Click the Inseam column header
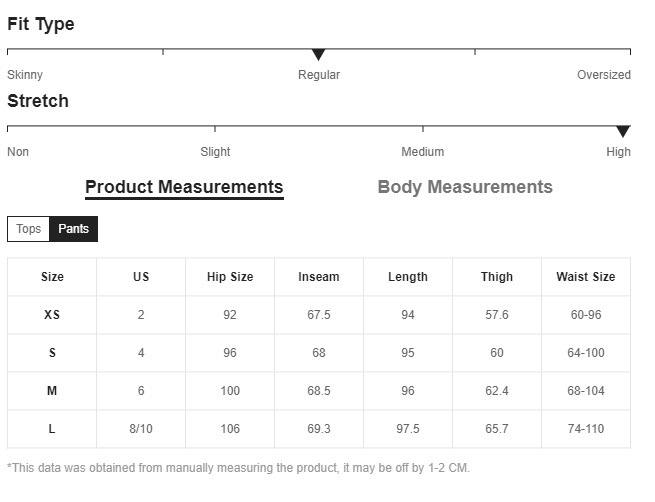The width and height of the screenshot is (655, 502). (319, 277)
